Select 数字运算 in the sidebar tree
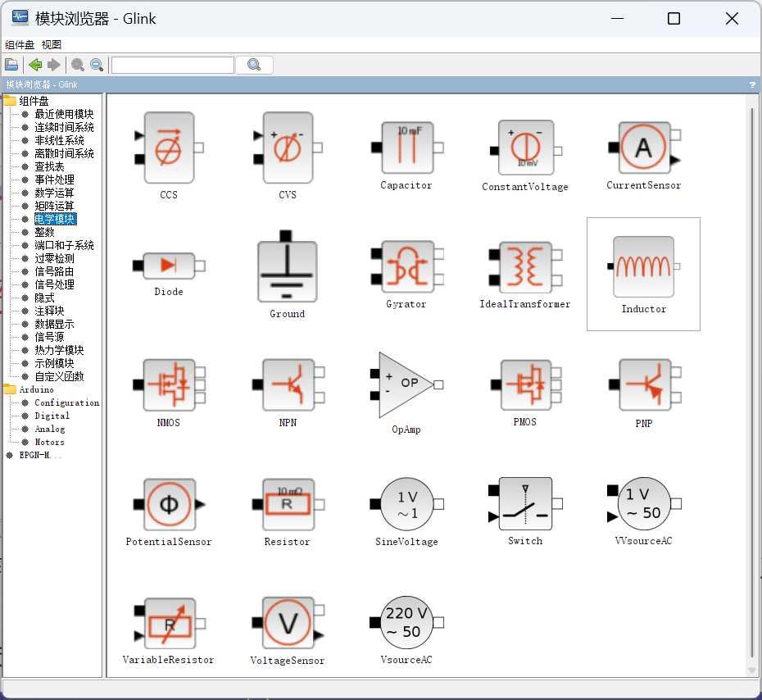Viewport: 762px width, 700px height. (53, 192)
